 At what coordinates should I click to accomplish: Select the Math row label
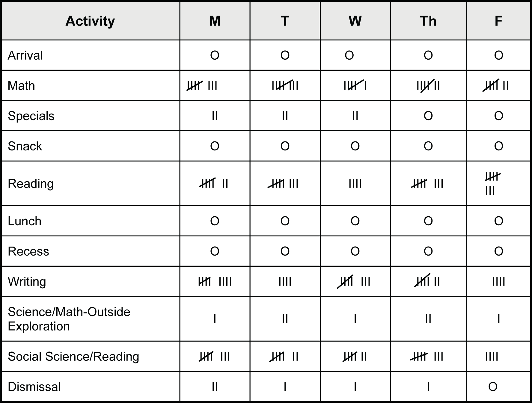21,86
